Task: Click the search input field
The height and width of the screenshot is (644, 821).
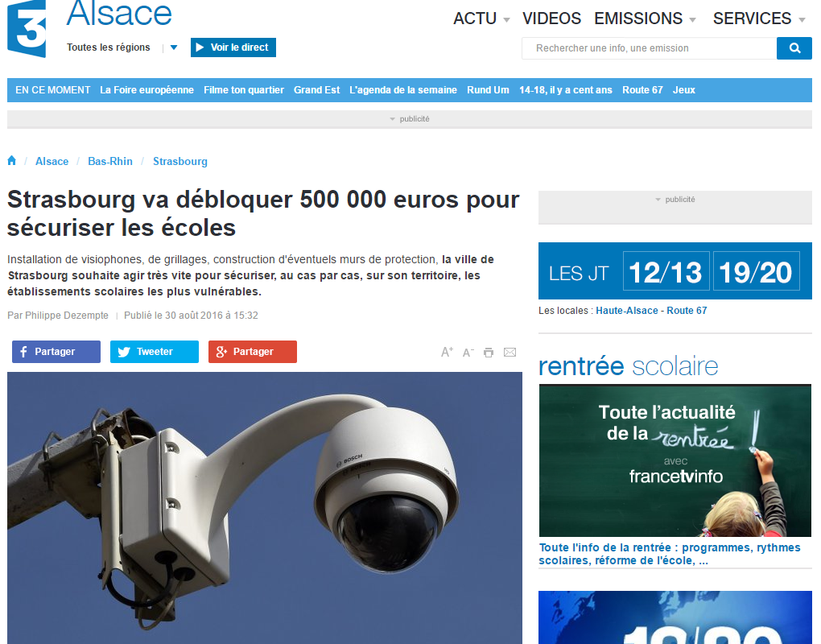Action: point(650,48)
